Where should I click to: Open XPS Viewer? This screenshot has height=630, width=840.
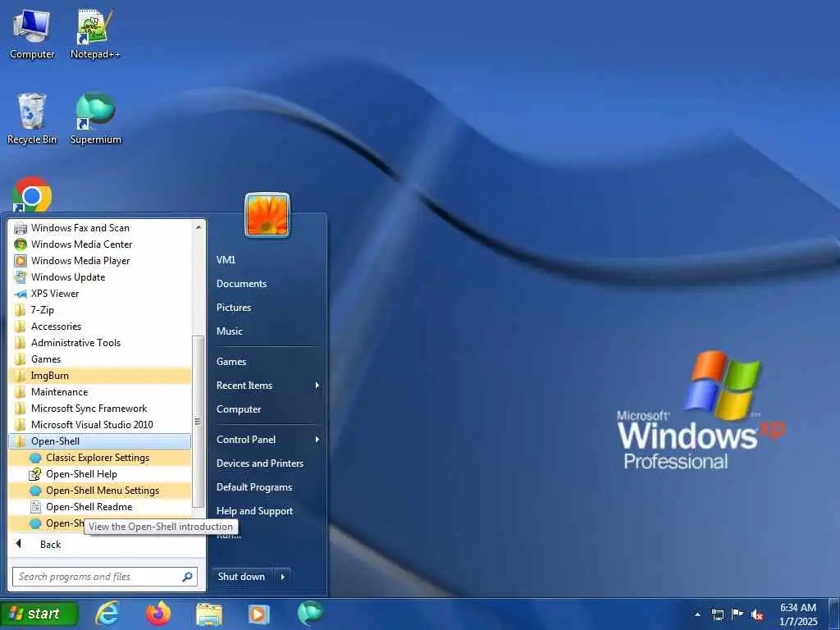[100, 294]
